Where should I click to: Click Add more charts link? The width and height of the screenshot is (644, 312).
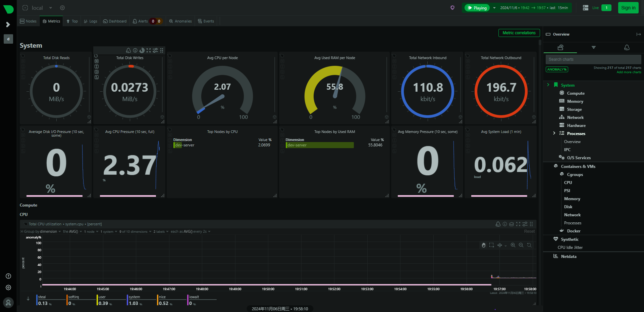[x=629, y=72]
